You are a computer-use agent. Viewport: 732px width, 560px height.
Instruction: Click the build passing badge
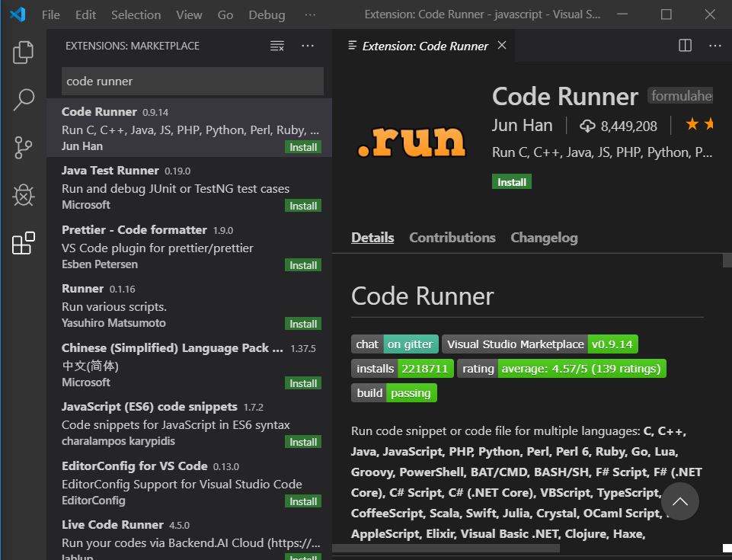(394, 393)
